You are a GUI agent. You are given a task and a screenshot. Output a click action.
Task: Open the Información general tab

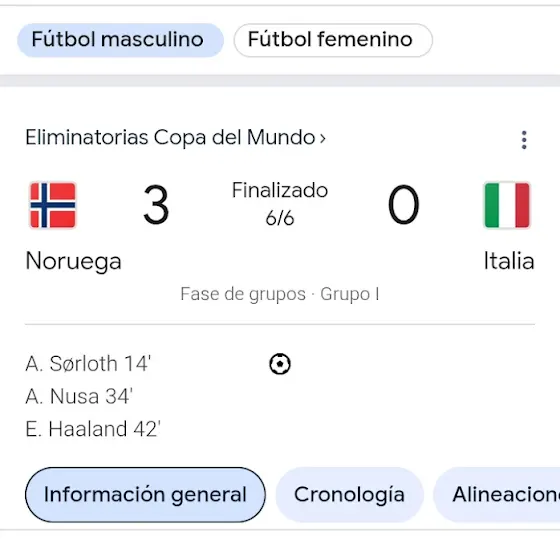pyautogui.click(x=145, y=495)
